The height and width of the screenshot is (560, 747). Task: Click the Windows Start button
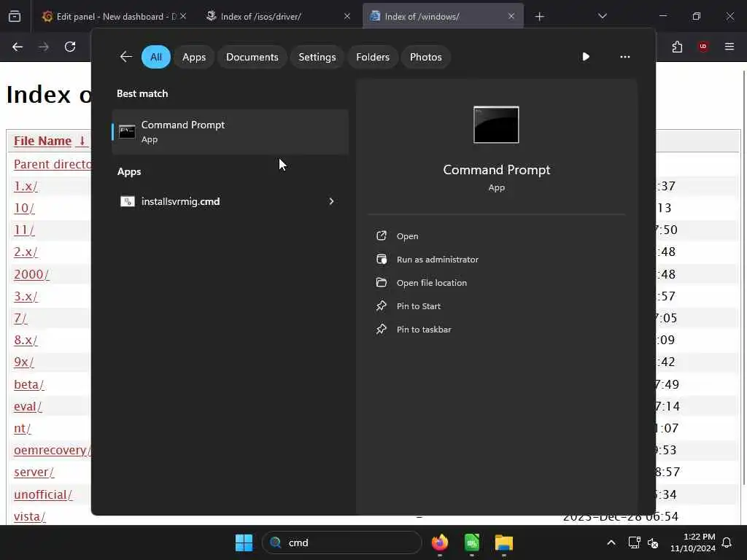pyautogui.click(x=244, y=542)
